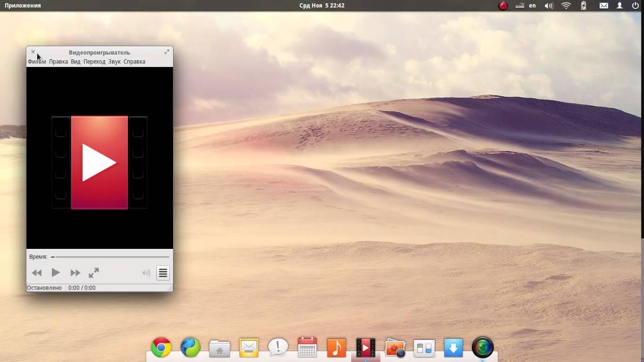Click the window resize grip in the status bar corner
Image resolution: width=644 pixels, height=362 pixels.
click(170, 288)
